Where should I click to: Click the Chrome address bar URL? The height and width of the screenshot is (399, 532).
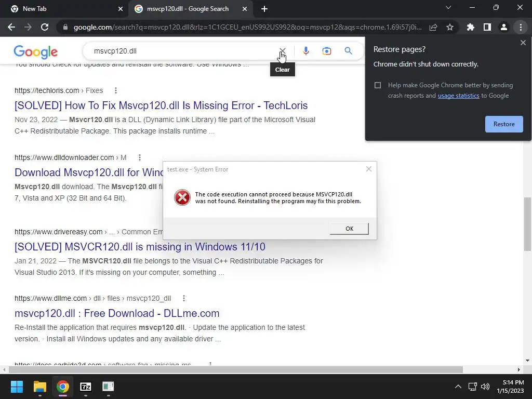point(248,27)
